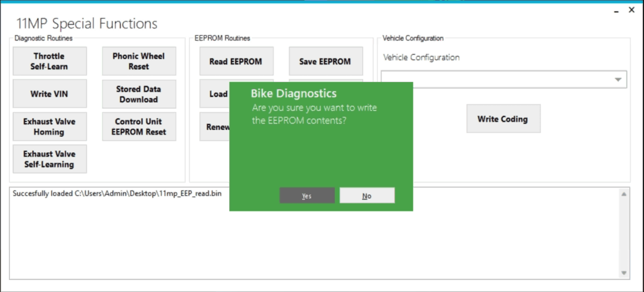This screenshot has height=292, width=644.
Task: Close the 11MP Special Functions window
Action: (632, 10)
